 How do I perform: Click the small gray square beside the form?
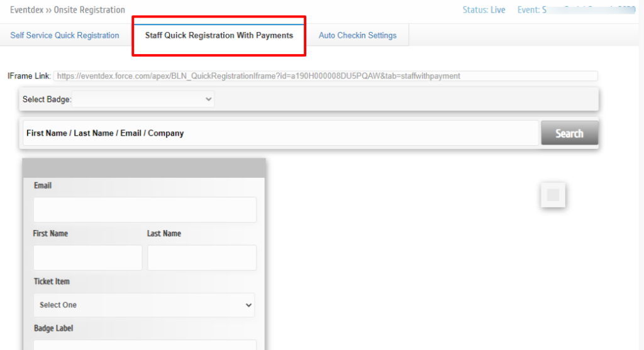click(553, 195)
